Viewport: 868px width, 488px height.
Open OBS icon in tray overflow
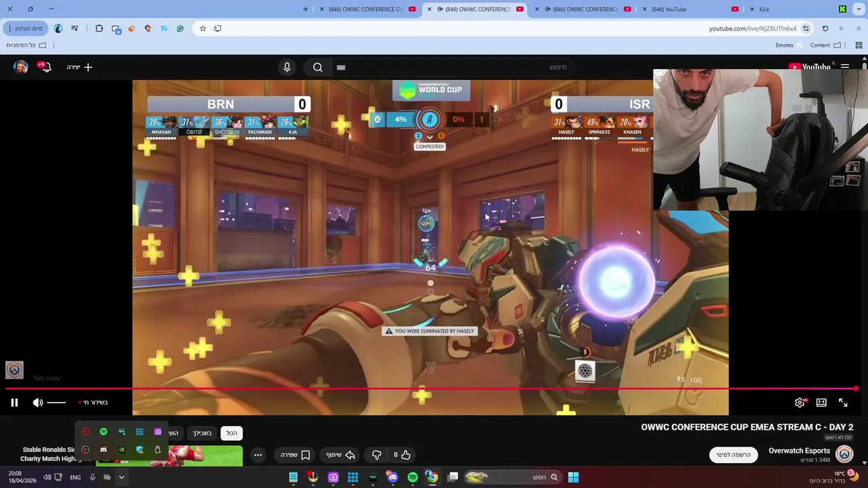point(85,449)
